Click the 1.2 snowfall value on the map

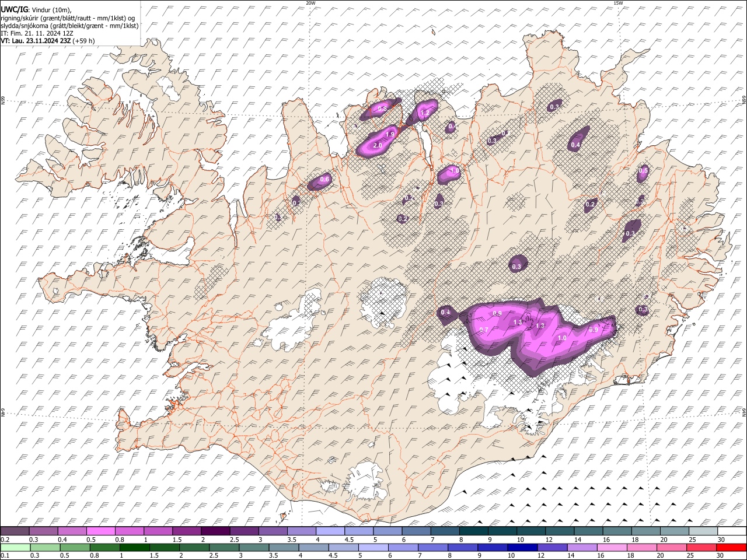425,112
